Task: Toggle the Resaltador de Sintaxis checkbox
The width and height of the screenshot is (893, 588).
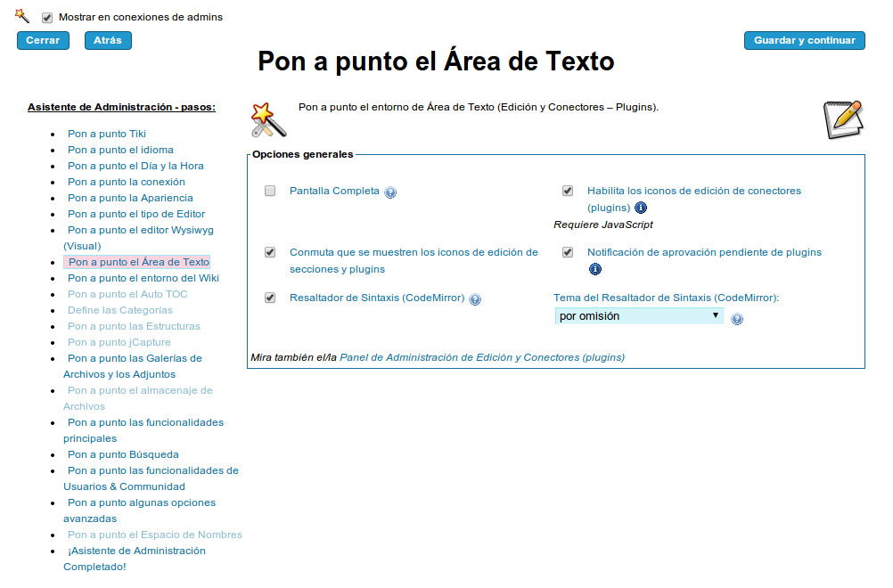Action: pyautogui.click(x=270, y=298)
